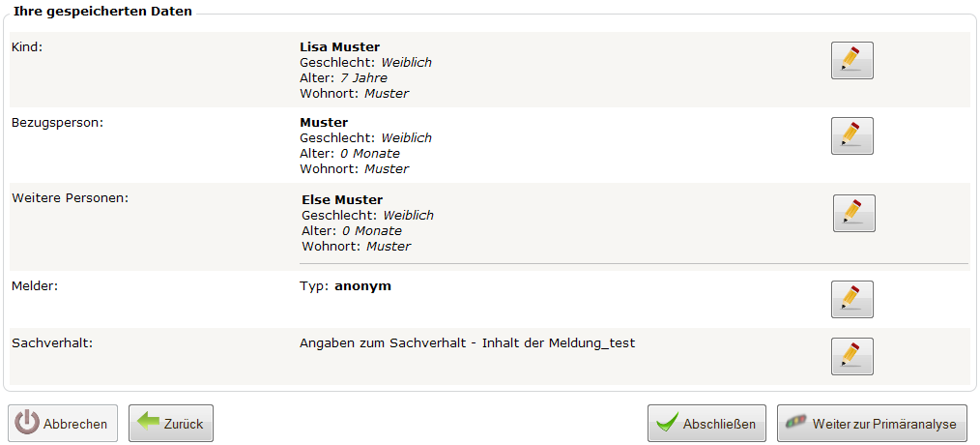Click the Melder type value anonym
The image size is (980, 445).
point(362,286)
